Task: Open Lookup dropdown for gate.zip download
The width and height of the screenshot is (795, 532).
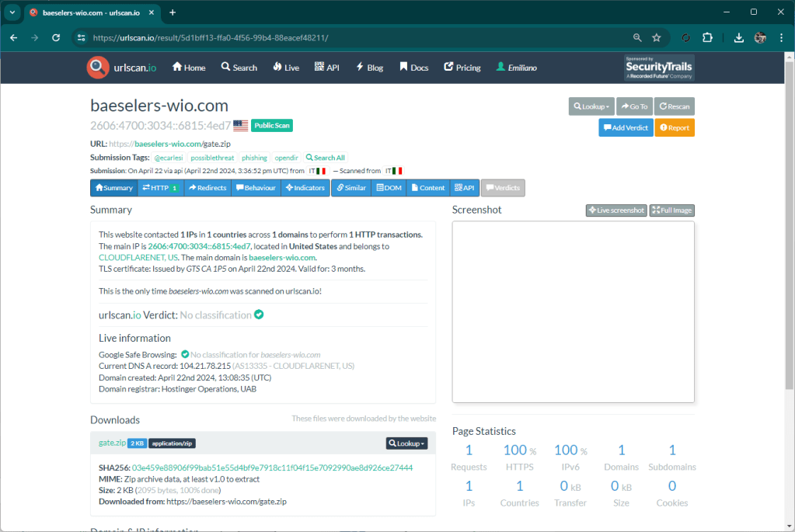Action: pos(406,443)
